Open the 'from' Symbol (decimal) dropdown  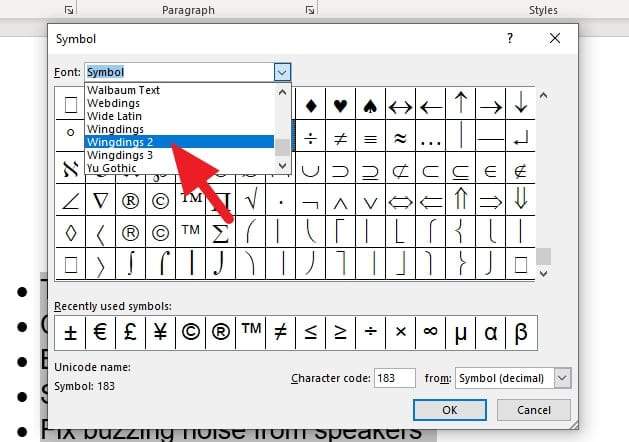(x=562, y=378)
